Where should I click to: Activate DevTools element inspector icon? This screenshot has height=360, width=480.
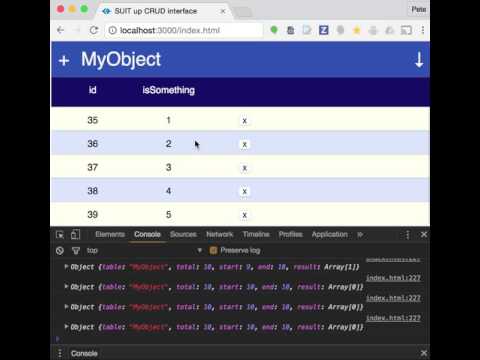60,235
